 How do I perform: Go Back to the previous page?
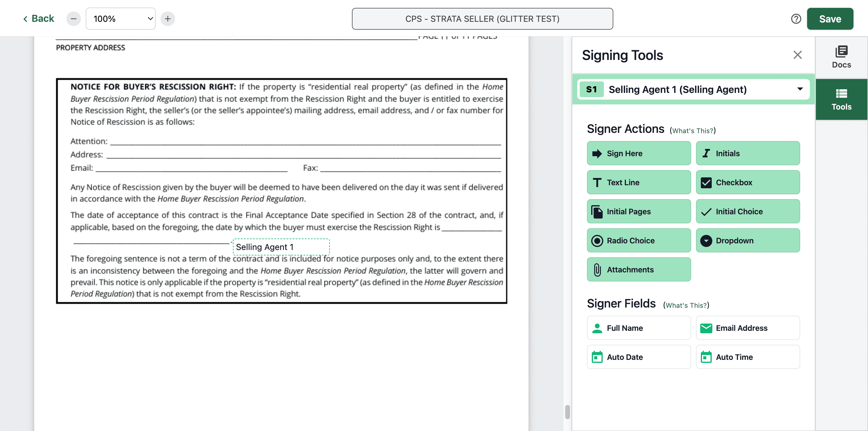(x=38, y=18)
